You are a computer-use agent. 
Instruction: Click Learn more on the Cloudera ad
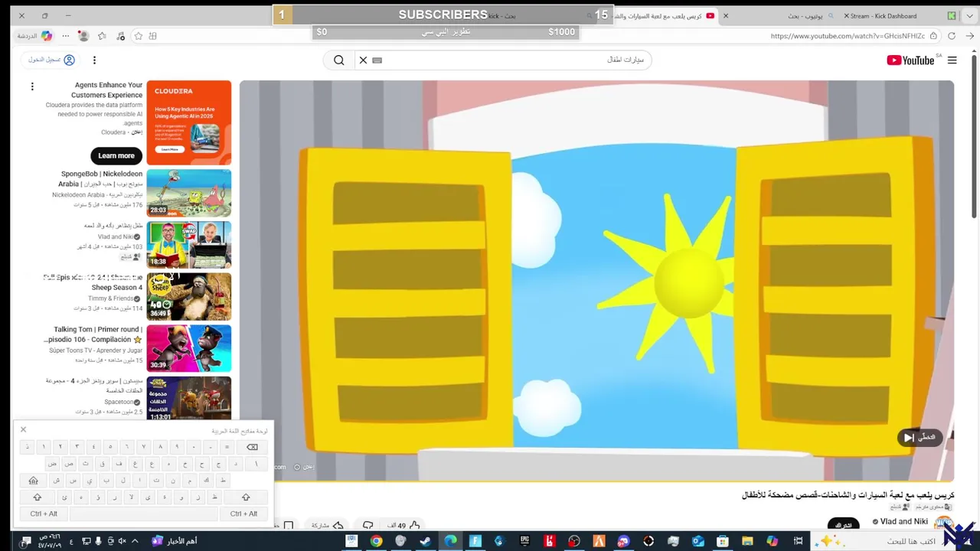pyautogui.click(x=116, y=155)
